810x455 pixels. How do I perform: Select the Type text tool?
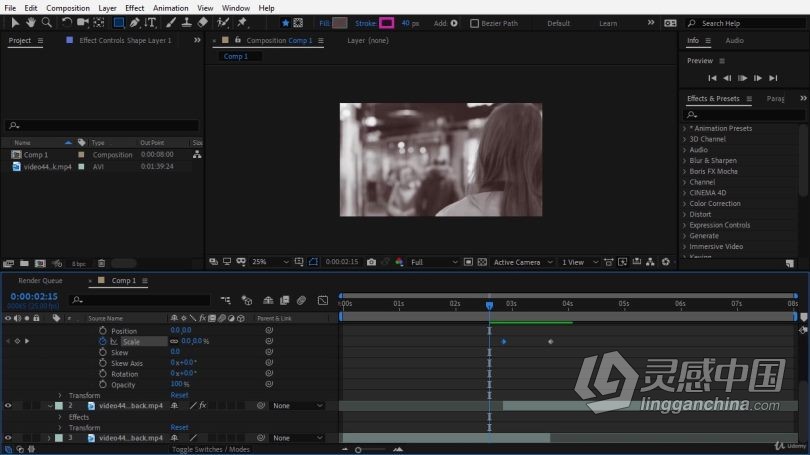[x=150, y=23]
